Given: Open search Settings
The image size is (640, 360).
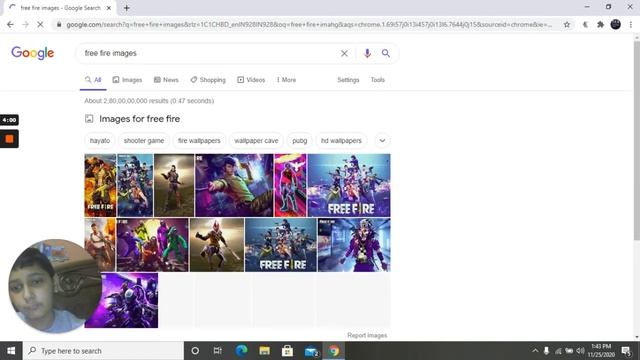Looking at the screenshot, I should pyautogui.click(x=348, y=80).
